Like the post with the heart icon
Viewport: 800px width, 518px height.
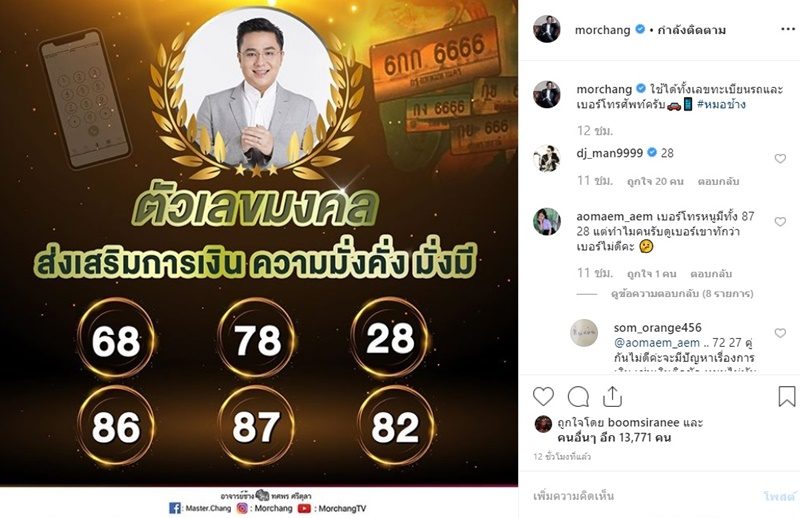click(x=543, y=397)
